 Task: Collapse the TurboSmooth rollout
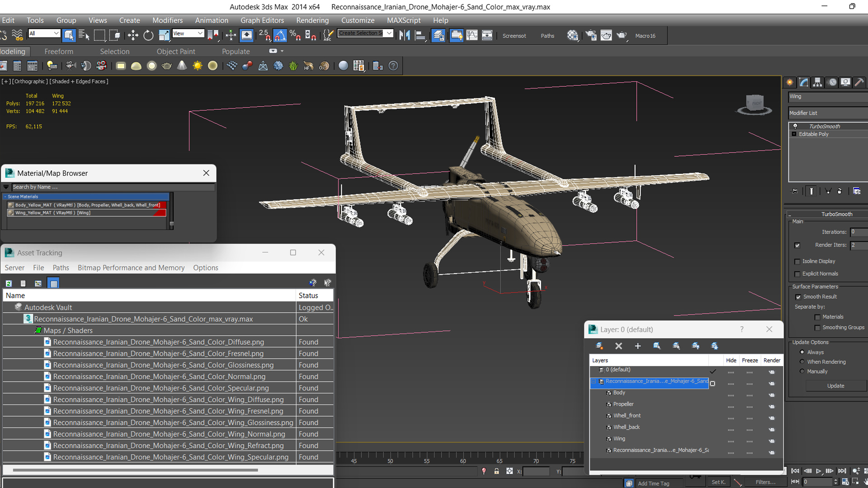pos(789,214)
